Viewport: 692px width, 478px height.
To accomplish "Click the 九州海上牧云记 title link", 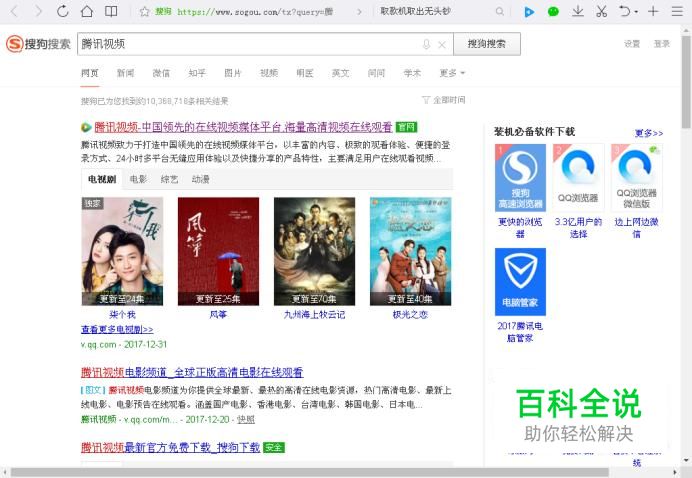I will [314, 315].
